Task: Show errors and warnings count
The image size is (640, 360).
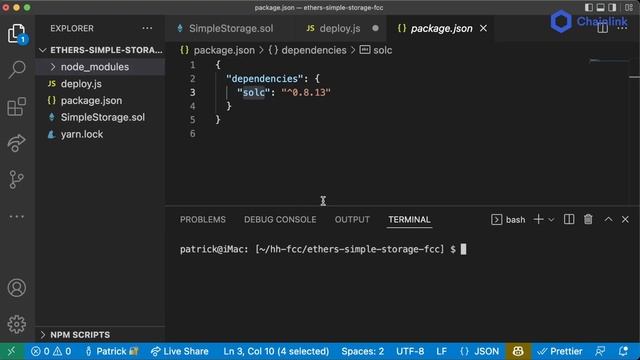Action: click(51, 351)
